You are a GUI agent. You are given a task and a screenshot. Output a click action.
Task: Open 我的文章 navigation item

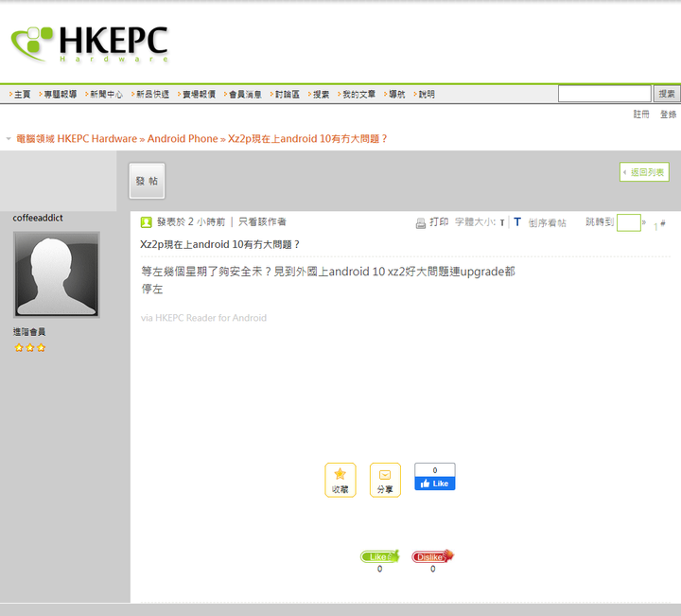tap(359, 95)
